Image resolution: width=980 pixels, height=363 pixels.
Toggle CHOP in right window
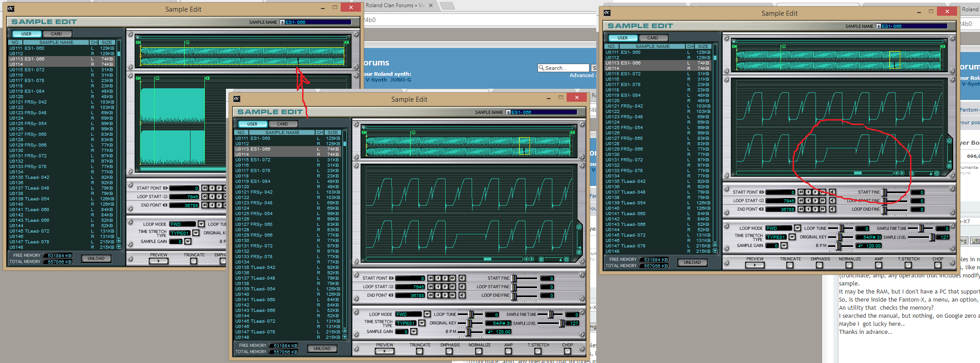click(937, 265)
